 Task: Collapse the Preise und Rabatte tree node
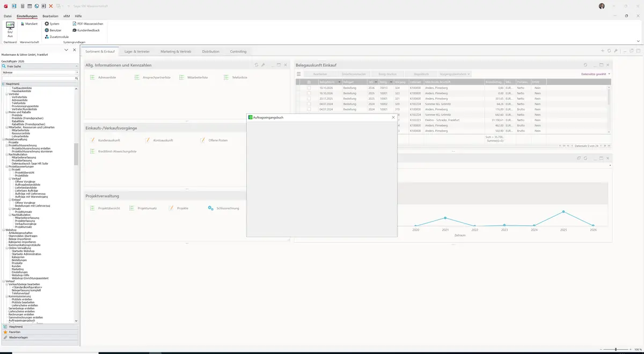(7, 111)
